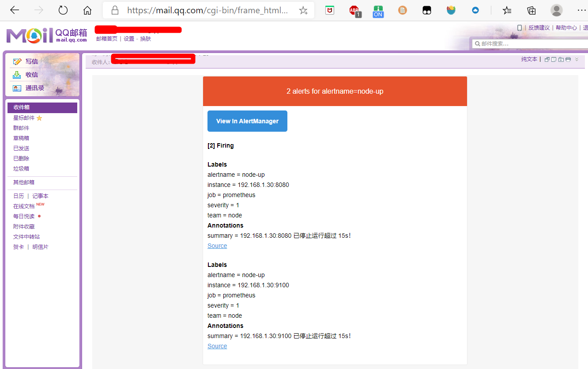Image resolution: width=588 pixels, height=369 pixels.
Task: Open 在线文档 online documents
Action: point(24,206)
